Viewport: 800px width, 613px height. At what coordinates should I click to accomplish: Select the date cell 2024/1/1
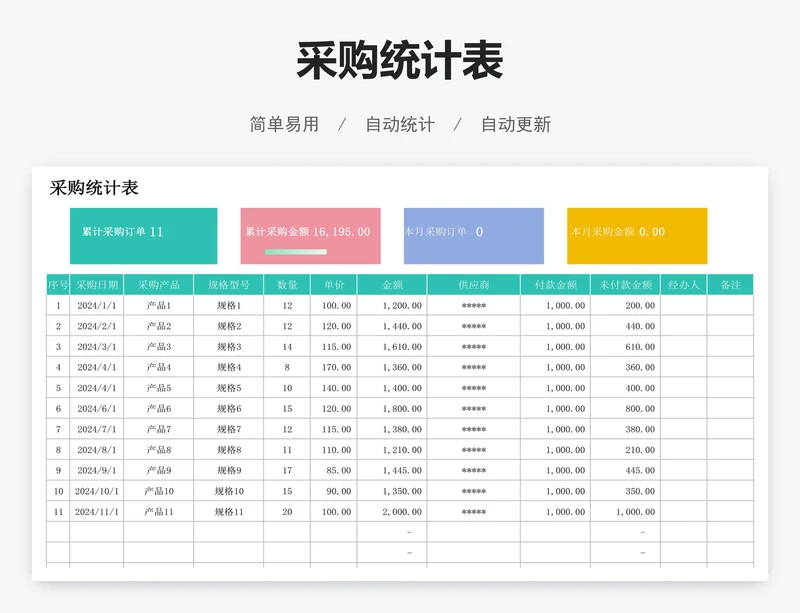(97, 305)
